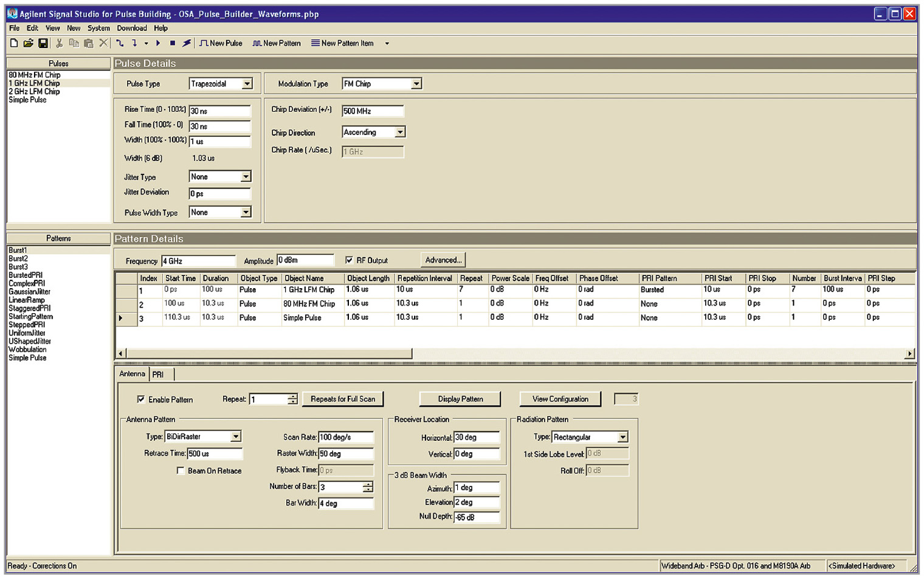Open the Pulse Type dropdown
Screen dimensions: 924x577
pyautogui.click(x=247, y=84)
